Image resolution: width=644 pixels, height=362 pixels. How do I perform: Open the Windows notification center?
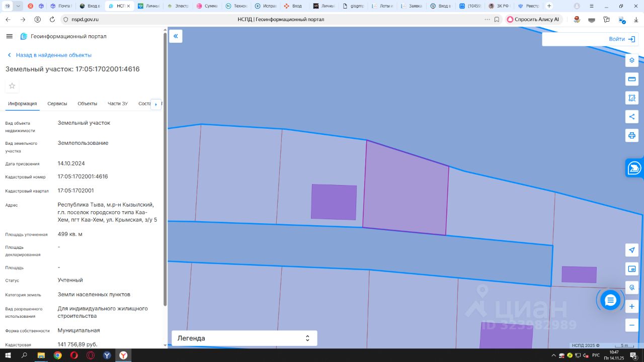pyautogui.click(x=633, y=355)
